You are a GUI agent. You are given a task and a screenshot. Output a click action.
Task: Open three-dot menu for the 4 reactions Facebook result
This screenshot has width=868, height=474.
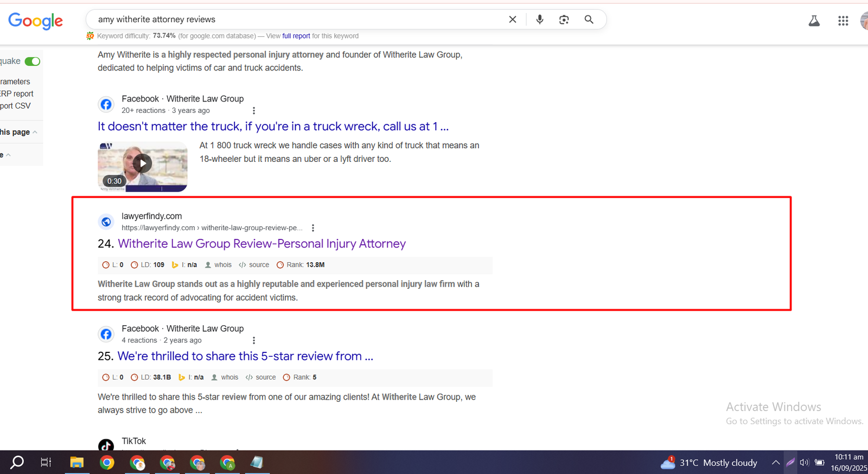[254, 340]
